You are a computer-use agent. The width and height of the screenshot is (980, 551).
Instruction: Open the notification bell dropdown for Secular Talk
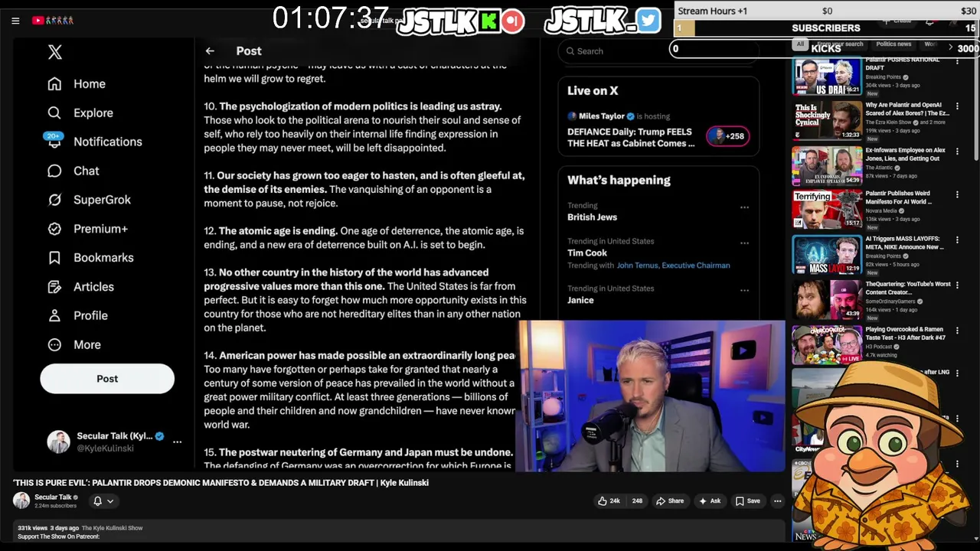tap(103, 501)
